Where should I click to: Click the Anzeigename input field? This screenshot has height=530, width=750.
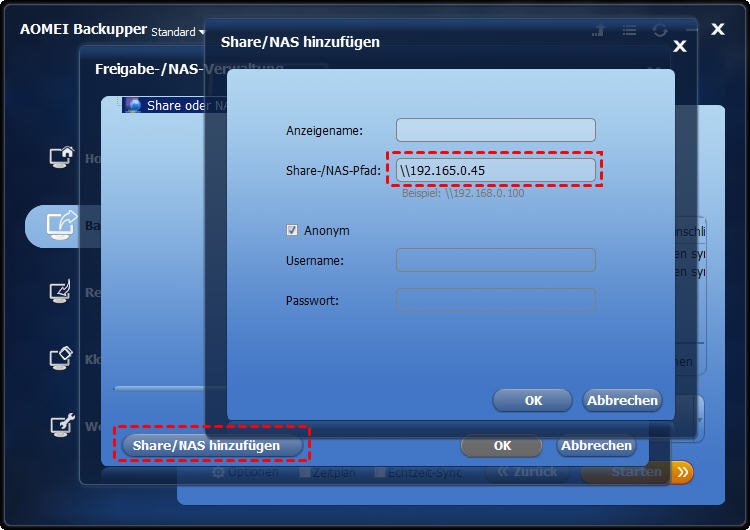[x=496, y=130]
